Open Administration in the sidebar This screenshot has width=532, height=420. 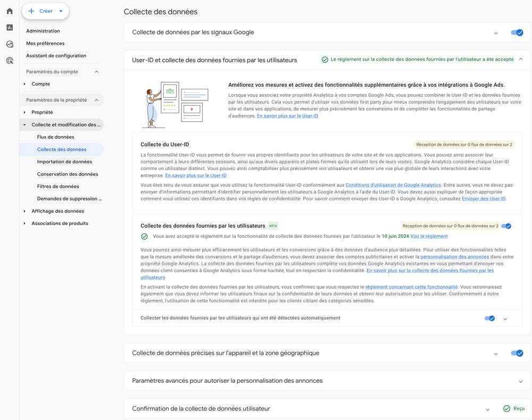coord(43,31)
